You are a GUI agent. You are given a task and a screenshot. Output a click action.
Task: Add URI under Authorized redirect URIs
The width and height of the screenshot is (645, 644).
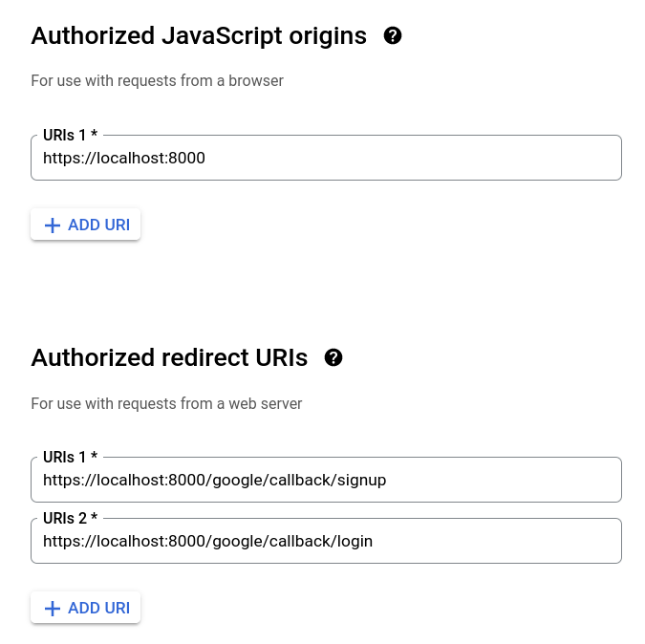[86, 608]
